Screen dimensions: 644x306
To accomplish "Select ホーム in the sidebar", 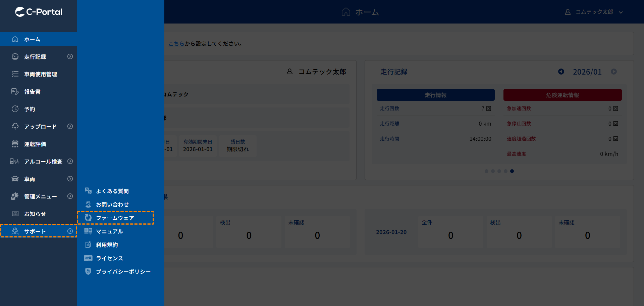I will click(x=32, y=39).
